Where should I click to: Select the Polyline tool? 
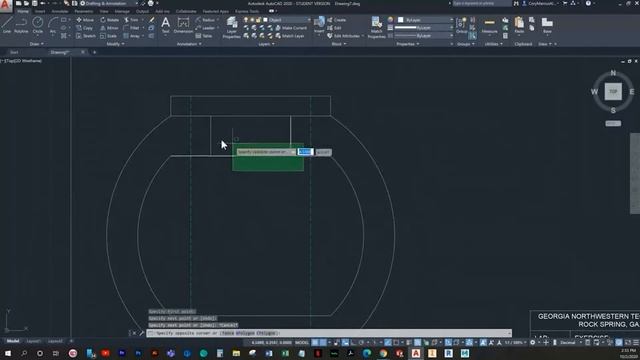(x=21, y=24)
